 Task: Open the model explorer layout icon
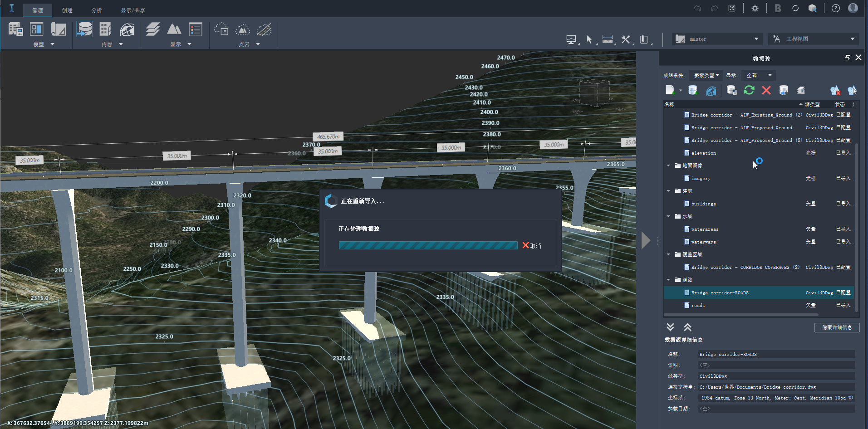coord(37,29)
